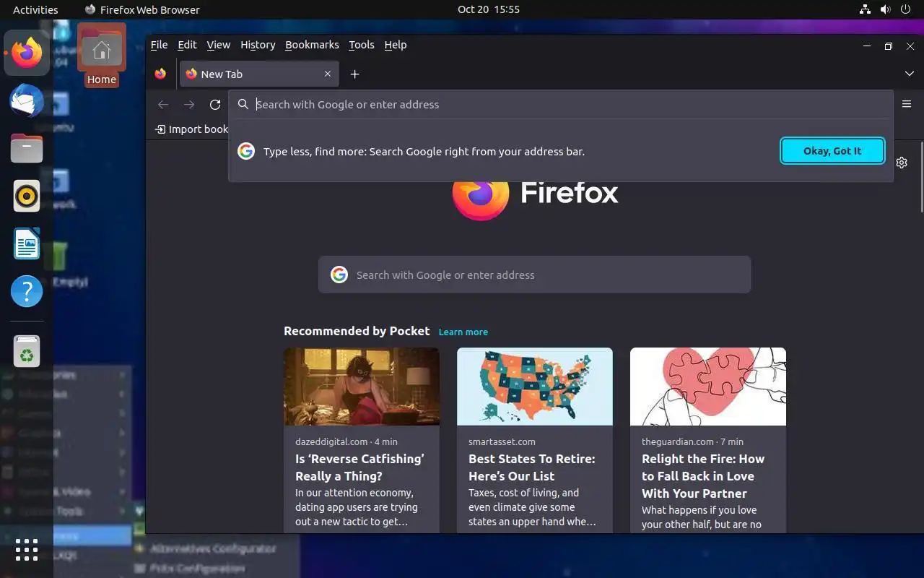Open the File menu
924x578 pixels.
click(159, 45)
